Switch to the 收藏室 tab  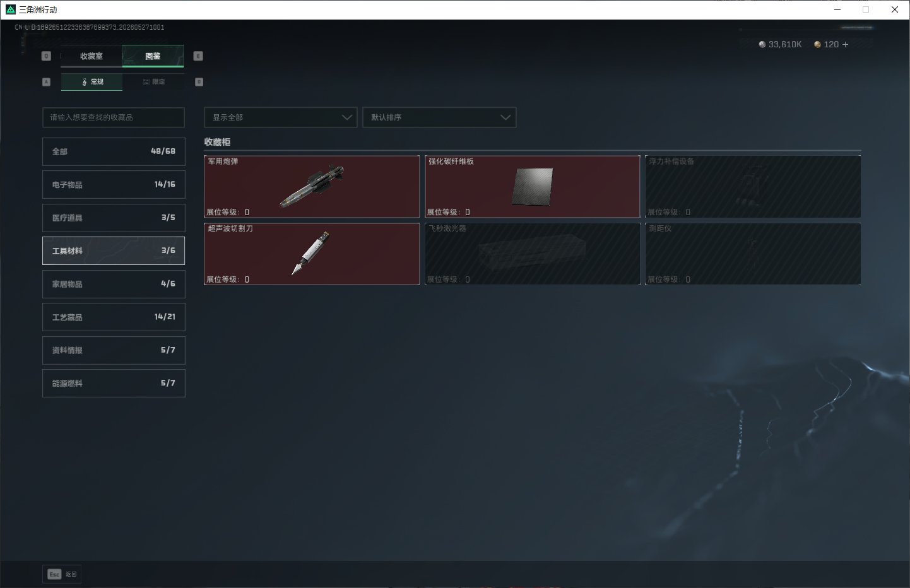92,56
